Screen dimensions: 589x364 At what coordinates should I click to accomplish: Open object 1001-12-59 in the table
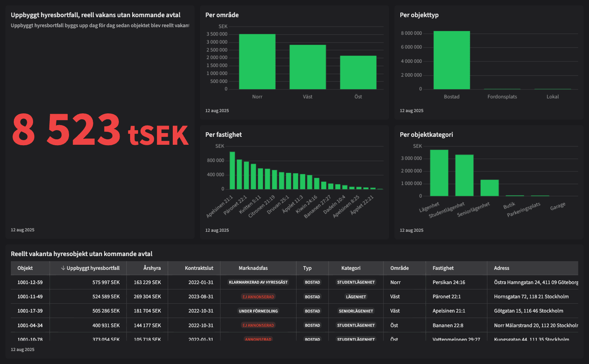(30, 282)
